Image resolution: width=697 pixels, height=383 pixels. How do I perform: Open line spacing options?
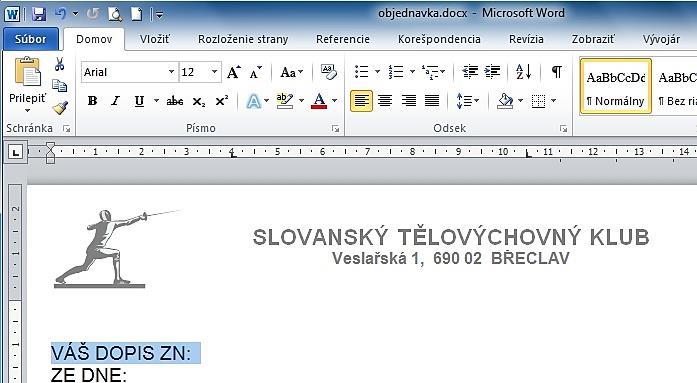coord(468,101)
